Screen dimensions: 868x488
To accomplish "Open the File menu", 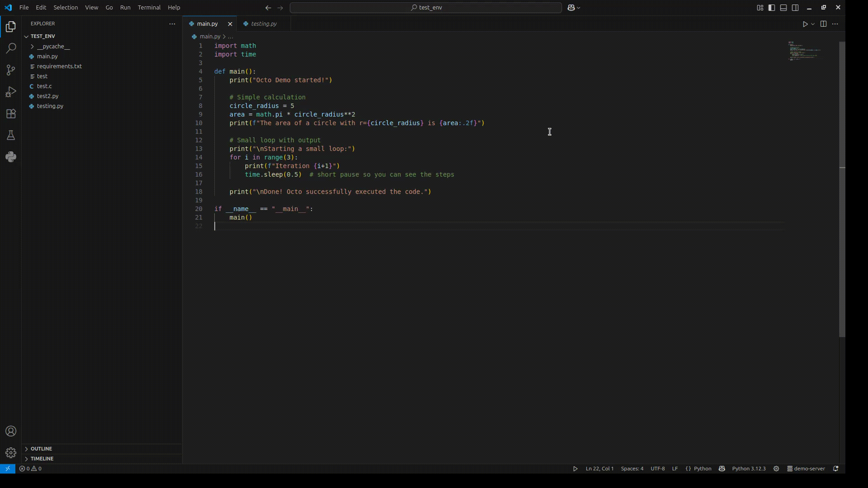I will [24, 7].
